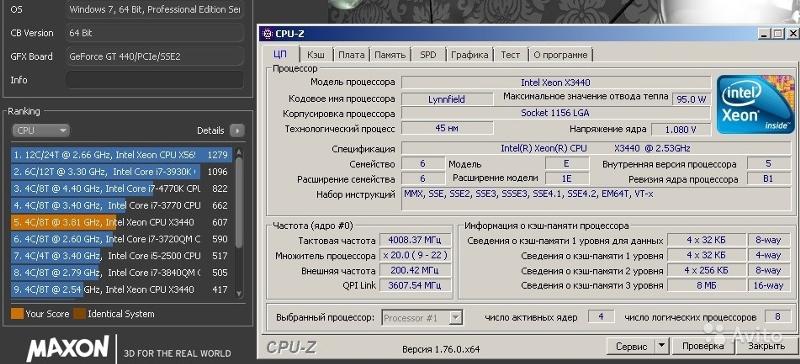Open the О программе tab

click(x=560, y=55)
